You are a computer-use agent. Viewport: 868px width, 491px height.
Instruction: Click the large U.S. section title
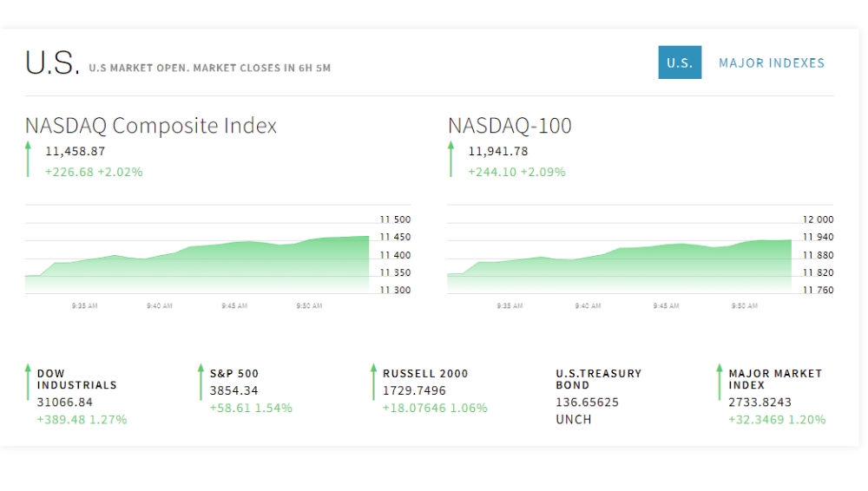pyautogui.click(x=53, y=62)
